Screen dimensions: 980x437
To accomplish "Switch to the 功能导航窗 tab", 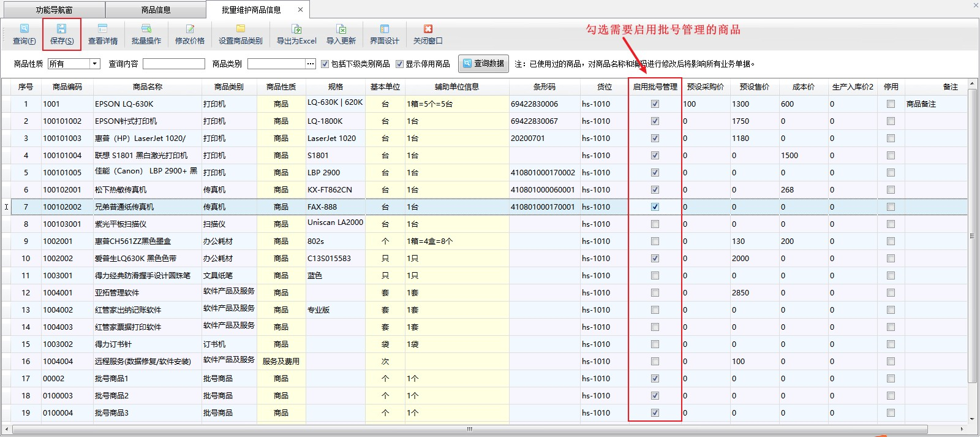I will click(53, 10).
